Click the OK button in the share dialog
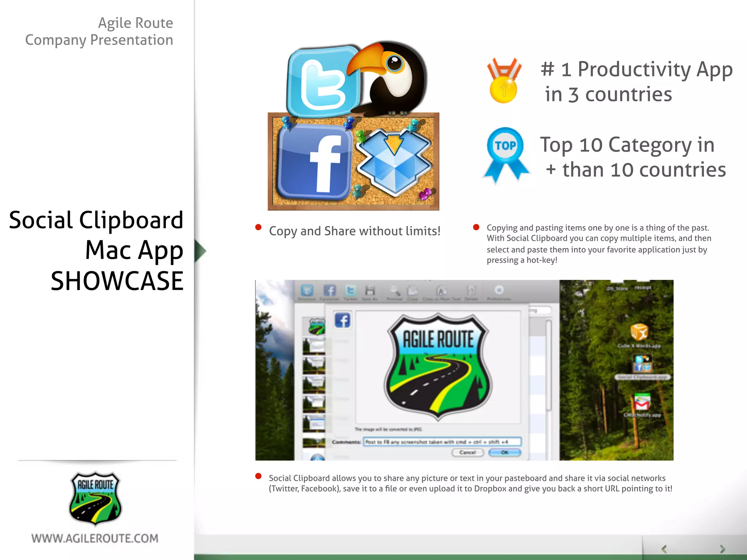The height and width of the screenshot is (560, 747). pos(505,452)
